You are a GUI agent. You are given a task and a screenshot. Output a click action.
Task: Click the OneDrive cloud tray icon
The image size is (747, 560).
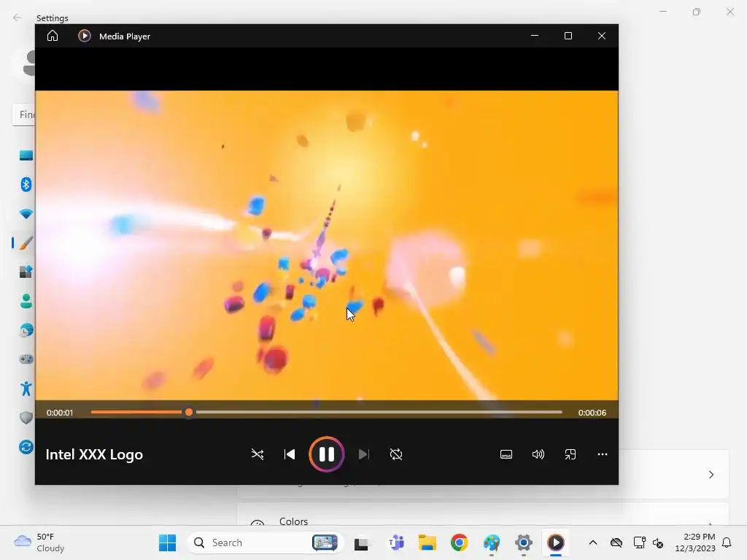(x=616, y=542)
